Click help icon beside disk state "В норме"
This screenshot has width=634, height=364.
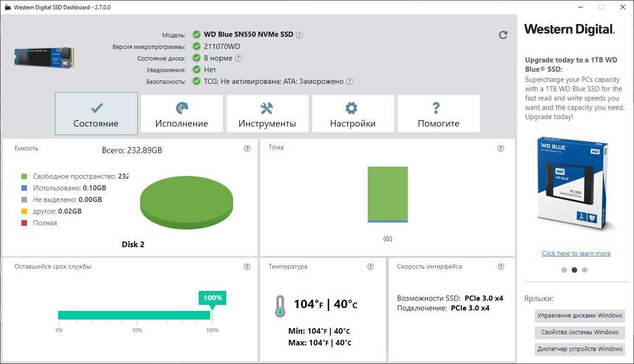point(238,58)
